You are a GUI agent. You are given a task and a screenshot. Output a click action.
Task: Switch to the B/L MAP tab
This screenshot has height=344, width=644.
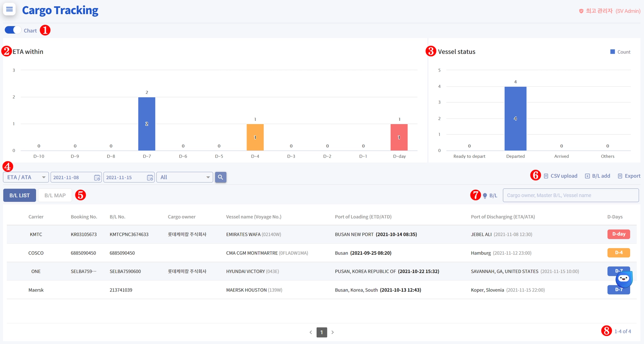[x=55, y=195]
